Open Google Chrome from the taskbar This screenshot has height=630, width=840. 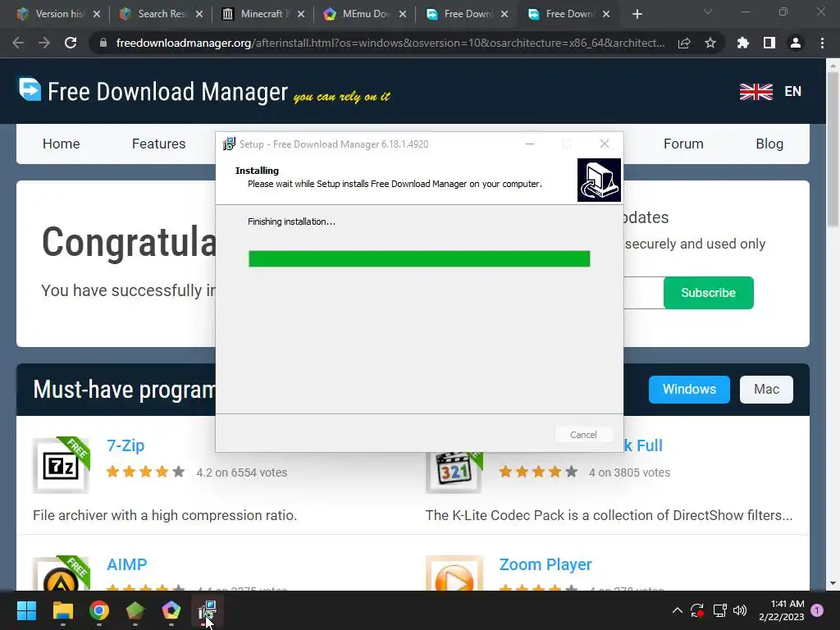[x=99, y=610]
